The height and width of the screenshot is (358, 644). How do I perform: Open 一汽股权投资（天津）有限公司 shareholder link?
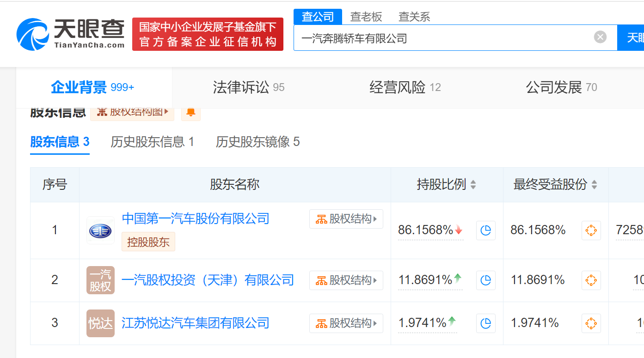pos(208,280)
